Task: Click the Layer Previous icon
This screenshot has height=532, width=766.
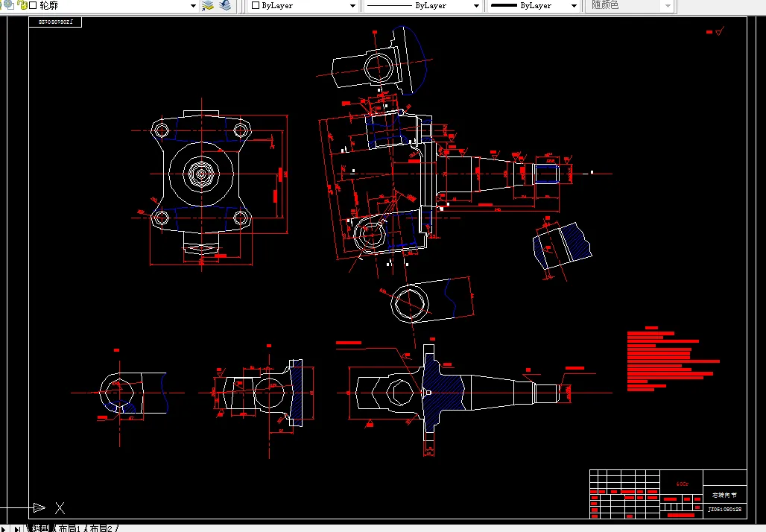Action: [x=225, y=5]
